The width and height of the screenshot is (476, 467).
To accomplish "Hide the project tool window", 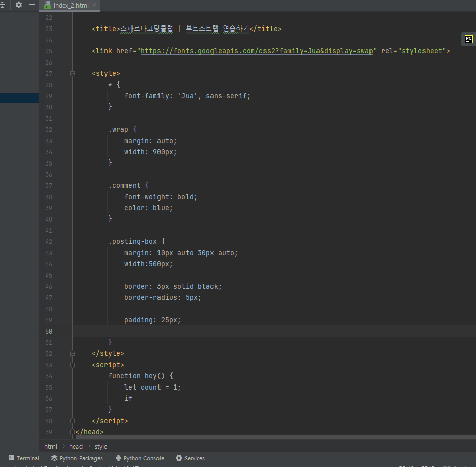I will coord(32,5).
